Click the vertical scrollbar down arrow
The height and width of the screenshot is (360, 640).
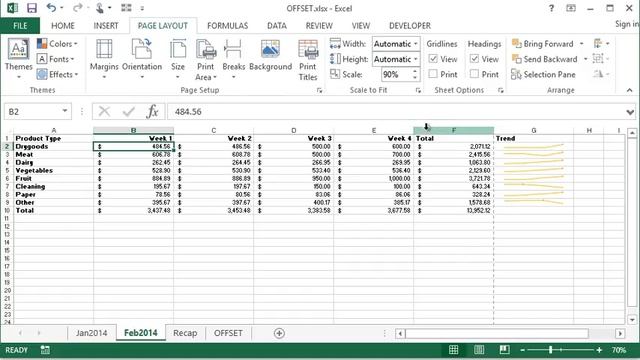point(632,320)
